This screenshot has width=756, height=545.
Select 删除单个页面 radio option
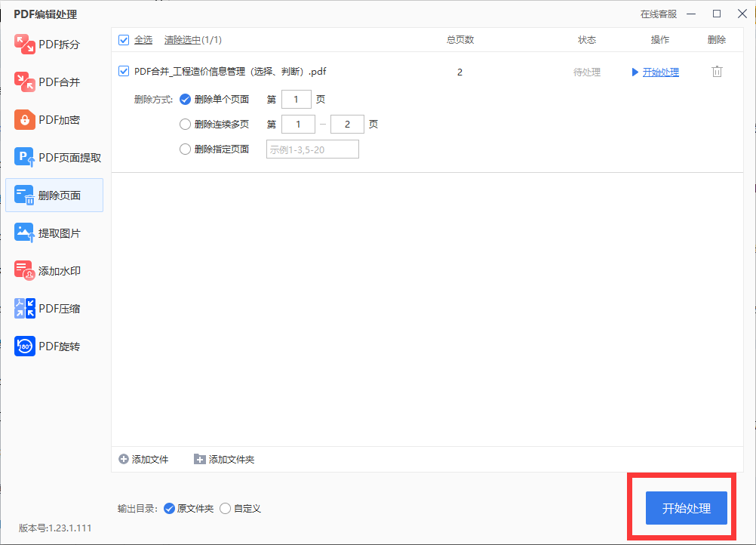185,100
